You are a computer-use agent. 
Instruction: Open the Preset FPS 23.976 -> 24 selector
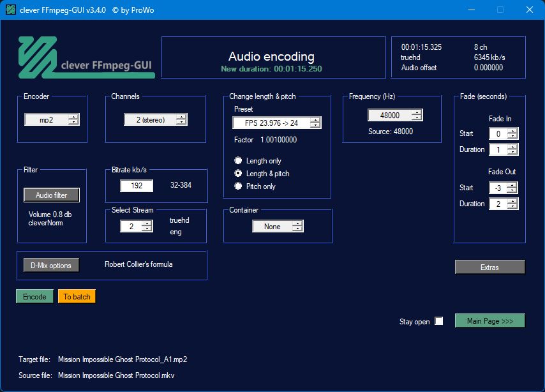tap(277, 123)
